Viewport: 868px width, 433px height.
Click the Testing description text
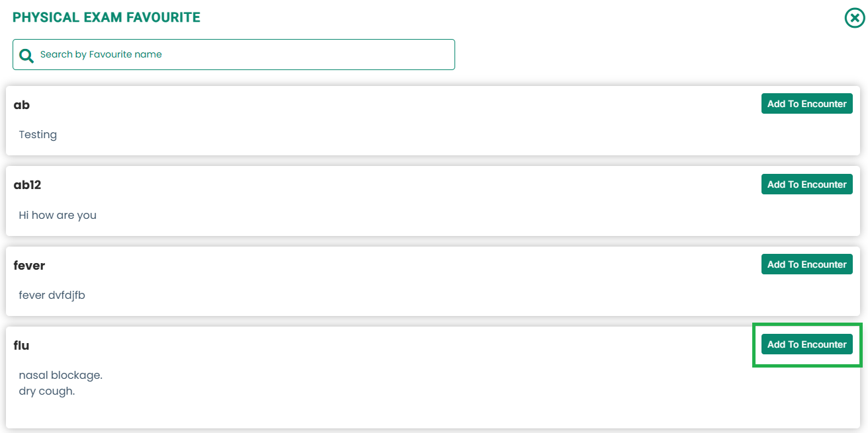coord(38,135)
